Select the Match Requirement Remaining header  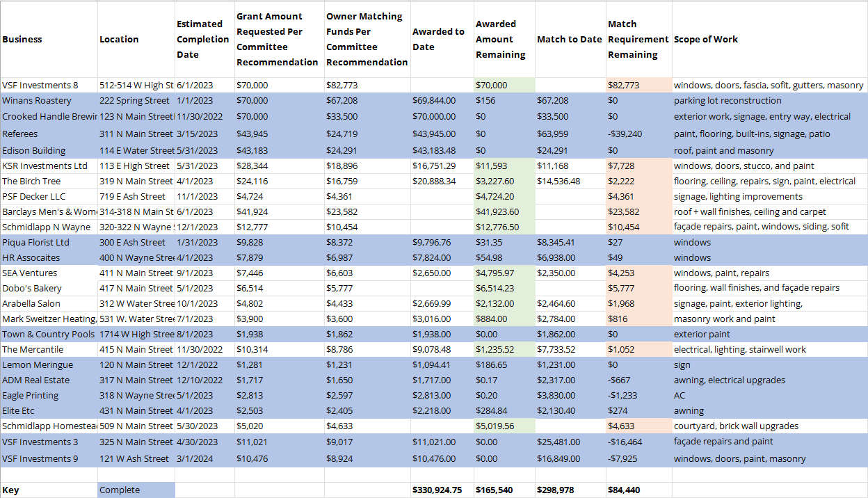638,40
